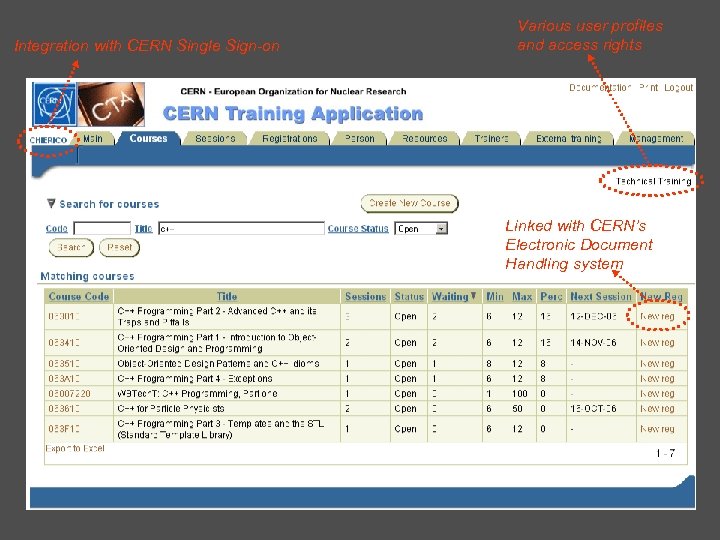
Task: Click the Waiting column sort arrow
Action: point(473,296)
